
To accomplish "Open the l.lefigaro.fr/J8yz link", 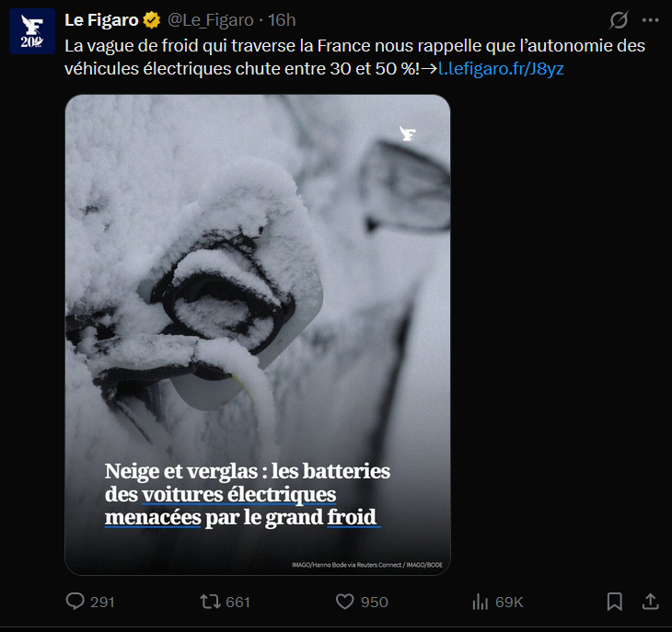I will tap(500, 69).
